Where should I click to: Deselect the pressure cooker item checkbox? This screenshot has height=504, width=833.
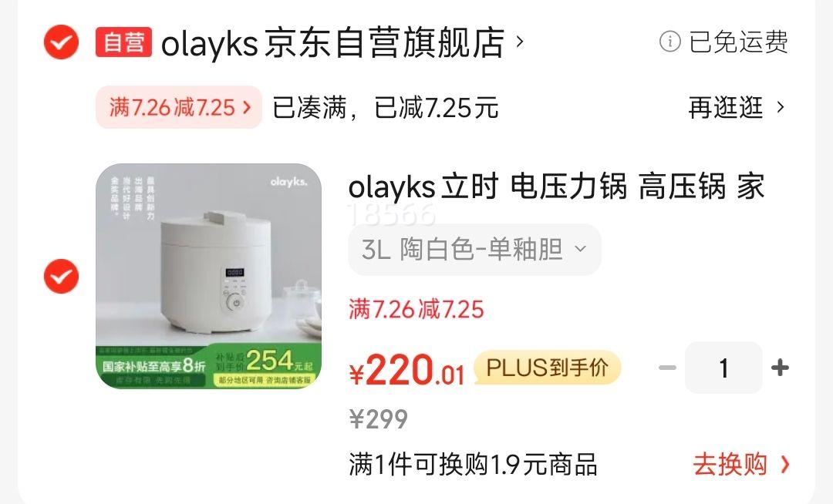(61, 276)
